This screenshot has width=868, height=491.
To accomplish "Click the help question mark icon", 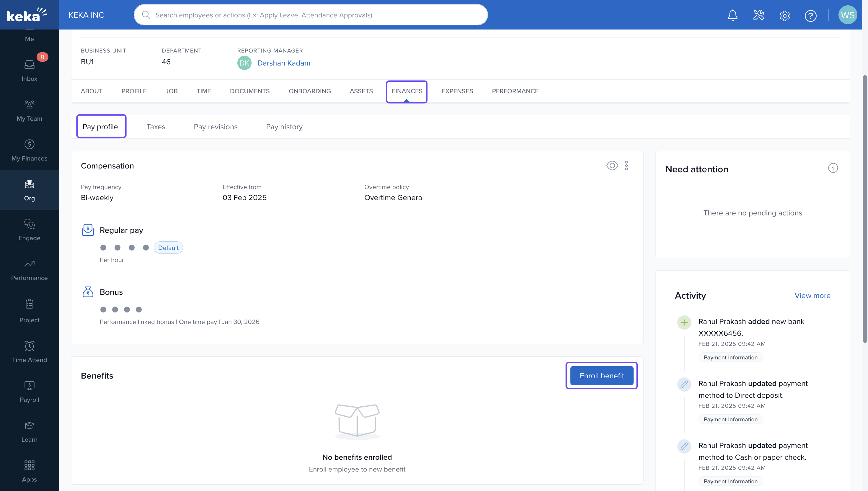I will tap(810, 16).
